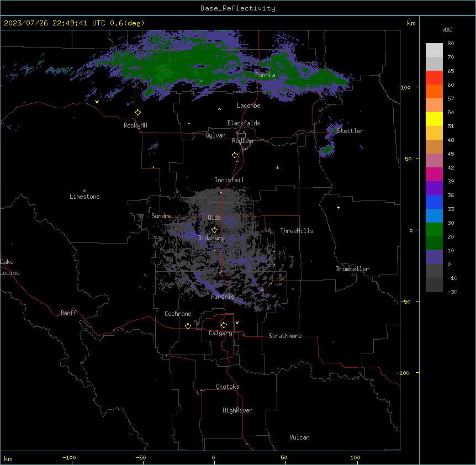This screenshot has width=476, height=465.
Task: Select the orange swatch near 60 dBZ
Action: click(434, 91)
